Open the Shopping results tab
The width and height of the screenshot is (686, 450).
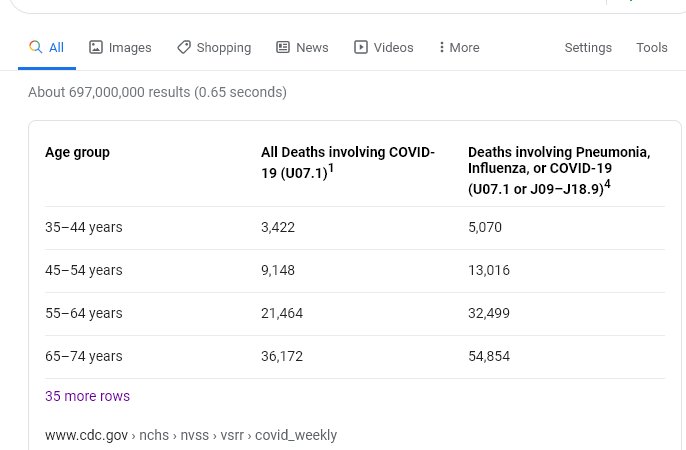pos(214,47)
